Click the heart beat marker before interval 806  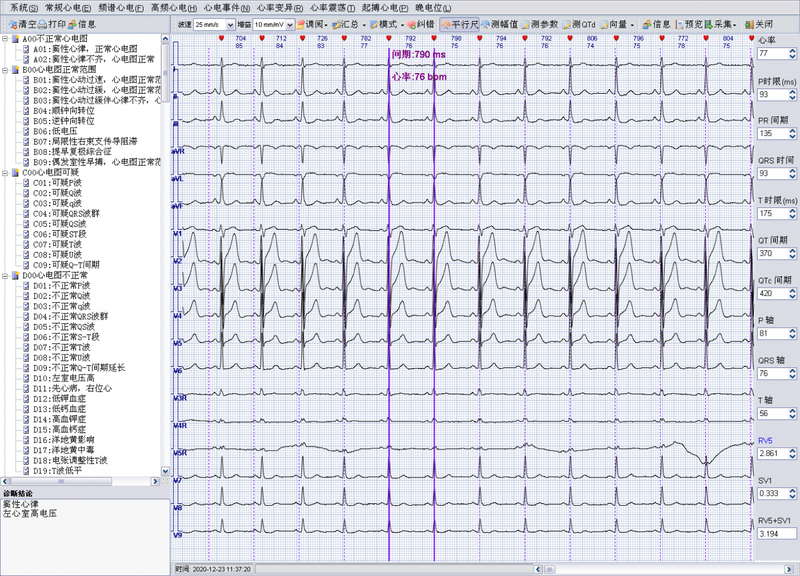(x=570, y=38)
